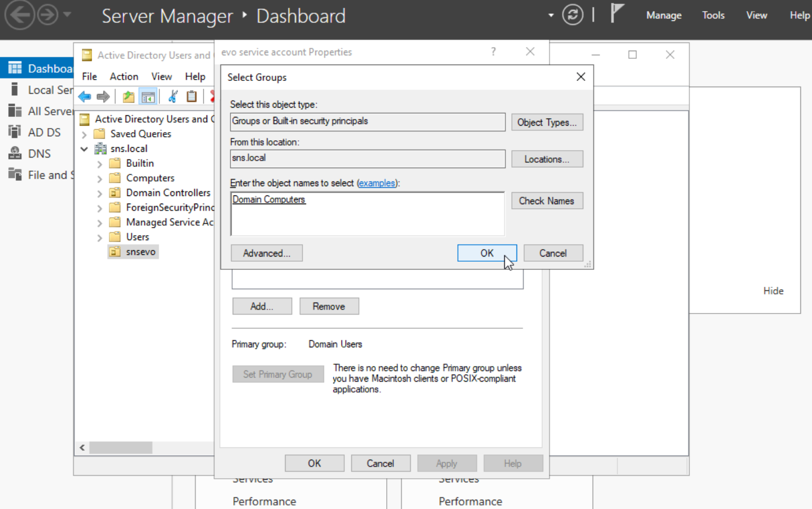Click Server Manager back navigation arrow
This screenshot has height=509, width=812.
coord(20,15)
